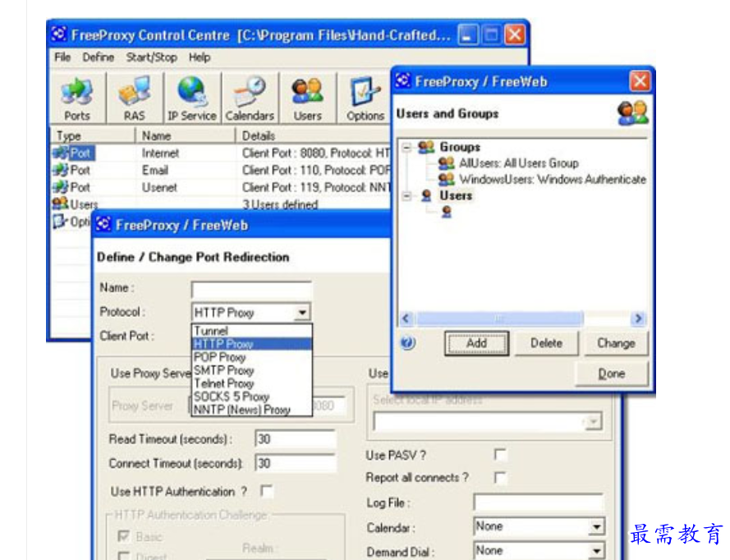Click the Connect Timeout field
The width and height of the screenshot is (730, 560).
tap(295, 463)
